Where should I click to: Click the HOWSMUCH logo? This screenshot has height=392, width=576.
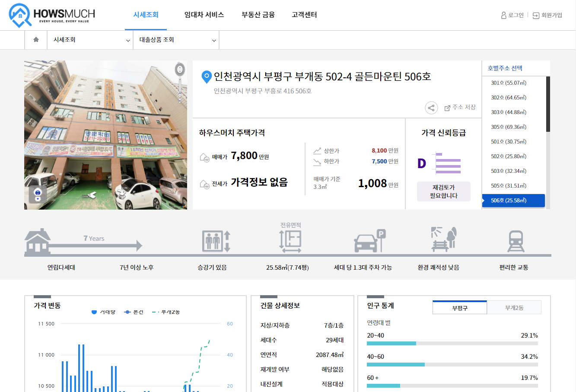(x=52, y=15)
